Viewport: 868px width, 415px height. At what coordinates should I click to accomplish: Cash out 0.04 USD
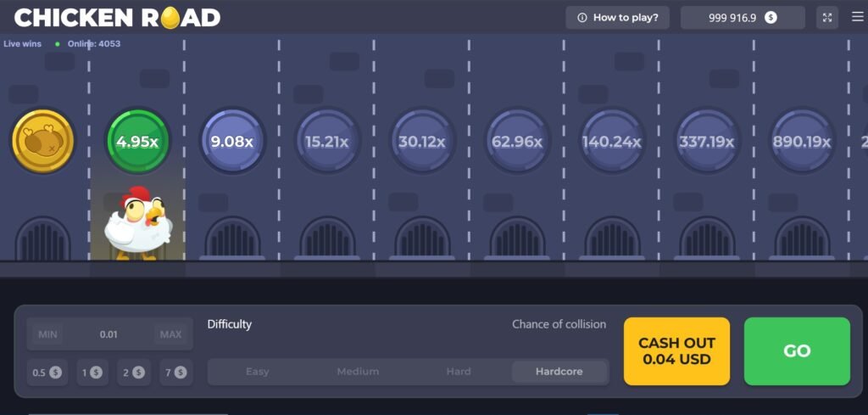[x=676, y=351]
